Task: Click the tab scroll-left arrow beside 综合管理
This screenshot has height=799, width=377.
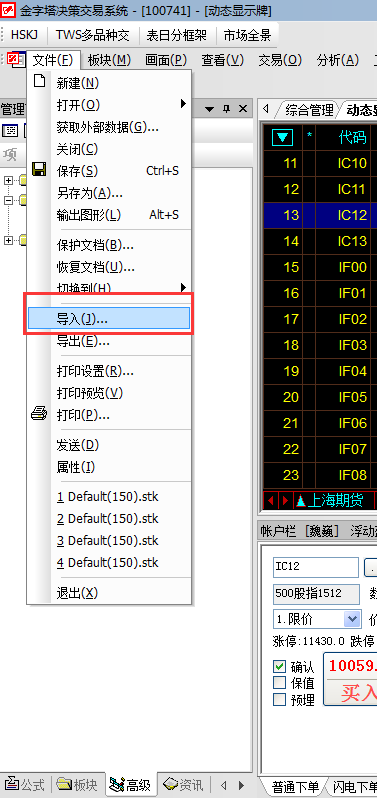Action: [265, 109]
